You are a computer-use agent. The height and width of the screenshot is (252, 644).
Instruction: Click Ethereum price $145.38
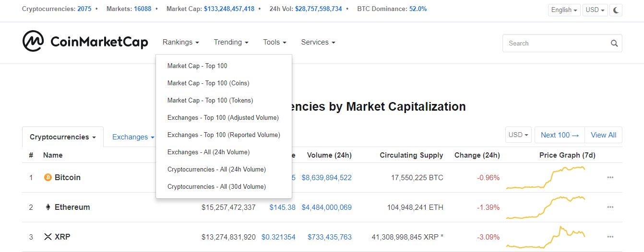click(x=282, y=207)
